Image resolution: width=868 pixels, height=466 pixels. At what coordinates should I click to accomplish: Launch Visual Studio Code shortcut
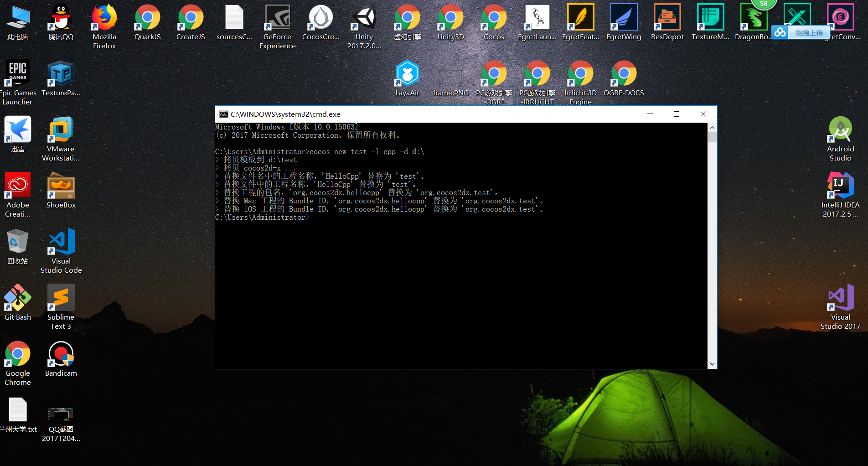point(61,251)
